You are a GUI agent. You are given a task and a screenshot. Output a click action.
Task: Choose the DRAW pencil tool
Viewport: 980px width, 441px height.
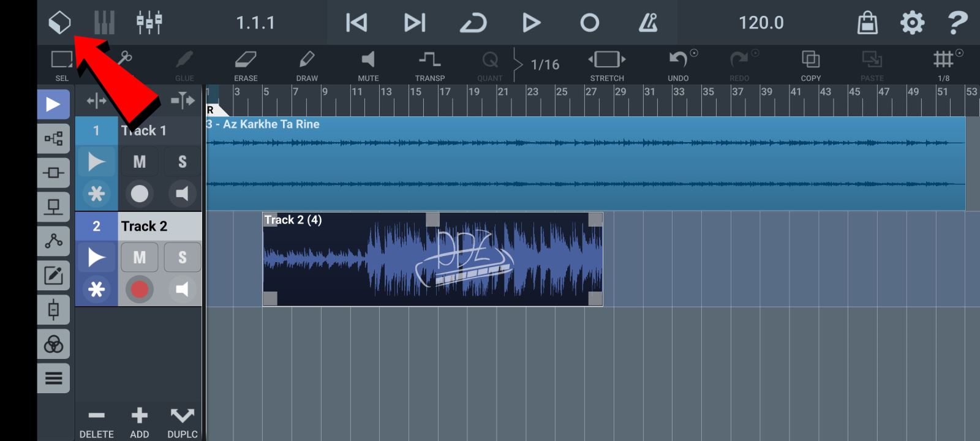(x=307, y=65)
